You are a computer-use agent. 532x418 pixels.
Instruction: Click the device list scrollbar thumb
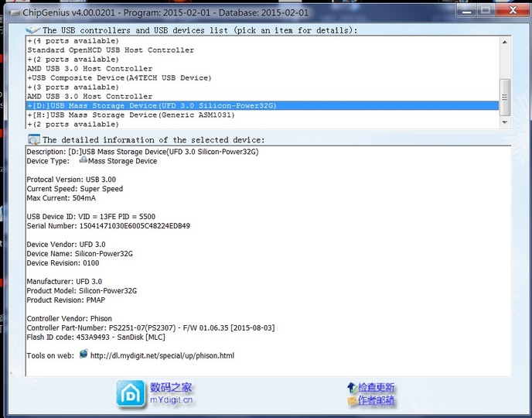click(x=505, y=97)
